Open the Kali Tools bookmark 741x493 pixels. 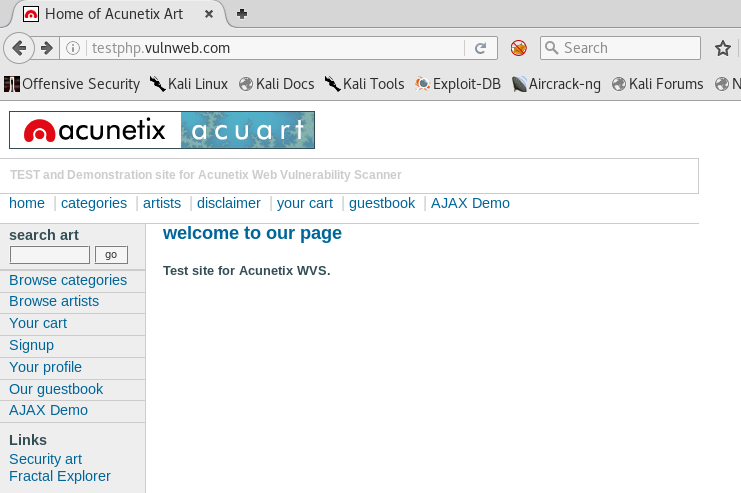(x=364, y=84)
